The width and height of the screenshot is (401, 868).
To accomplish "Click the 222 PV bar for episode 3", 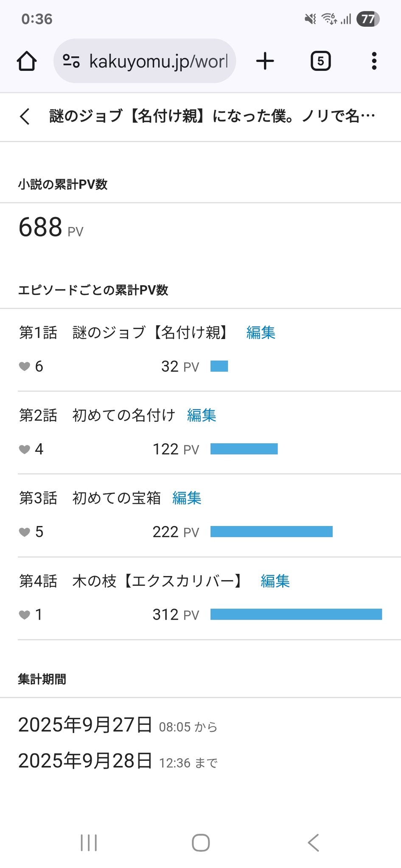I will click(x=271, y=531).
